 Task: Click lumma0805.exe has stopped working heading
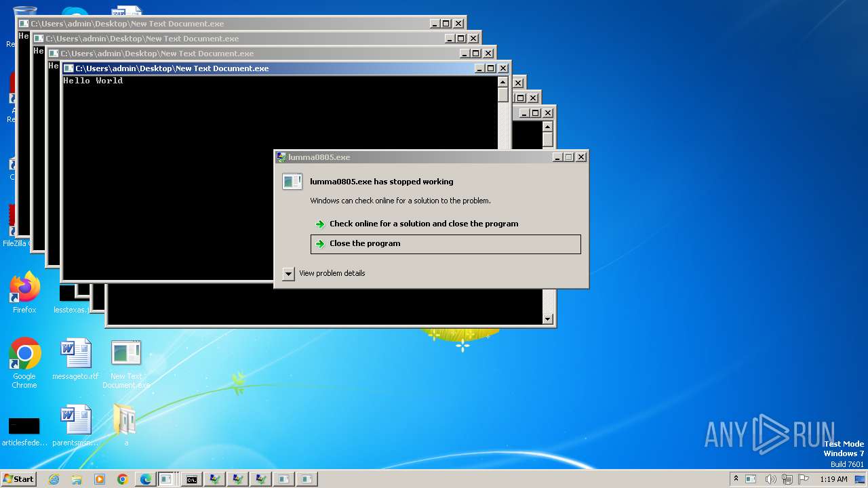point(382,182)
